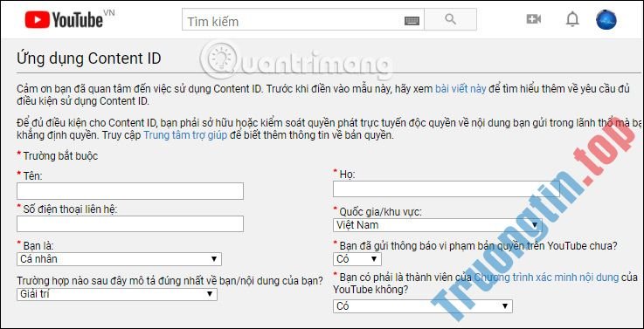
Task: Click the Số điện thoại liên hệ field
Action: [130, 224]
